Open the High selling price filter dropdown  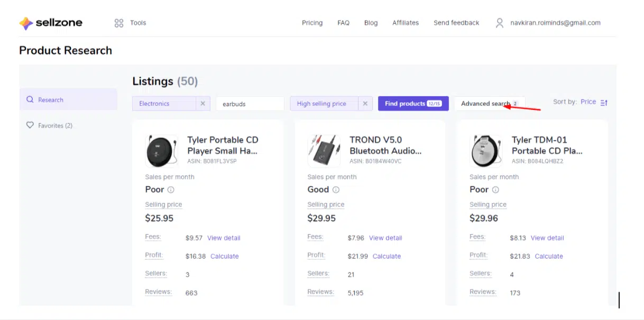324,104
